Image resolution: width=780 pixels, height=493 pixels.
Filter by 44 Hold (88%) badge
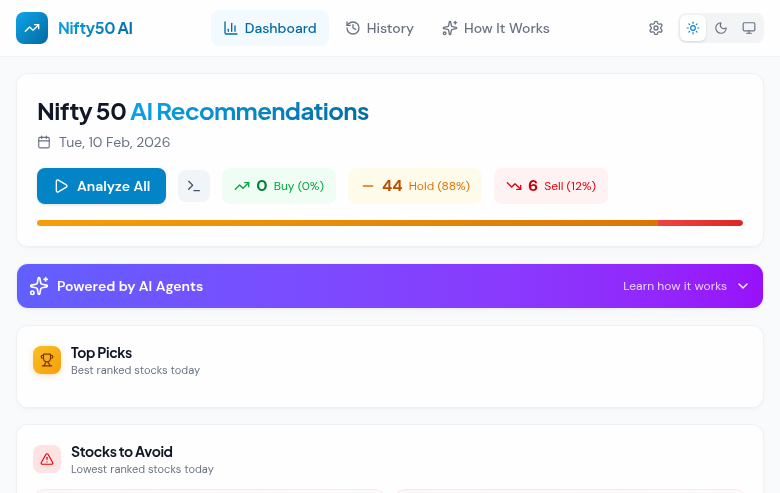tap(415, 186)
